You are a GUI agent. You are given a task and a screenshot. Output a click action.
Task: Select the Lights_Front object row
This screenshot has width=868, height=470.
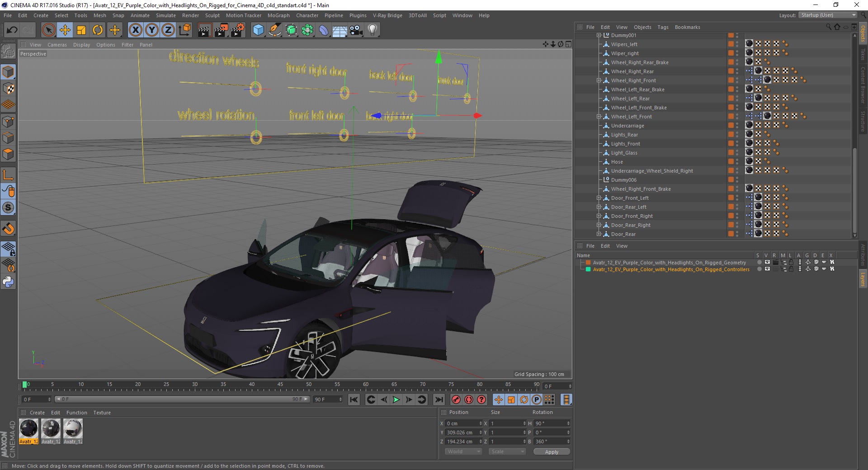(x=625, y=144)
